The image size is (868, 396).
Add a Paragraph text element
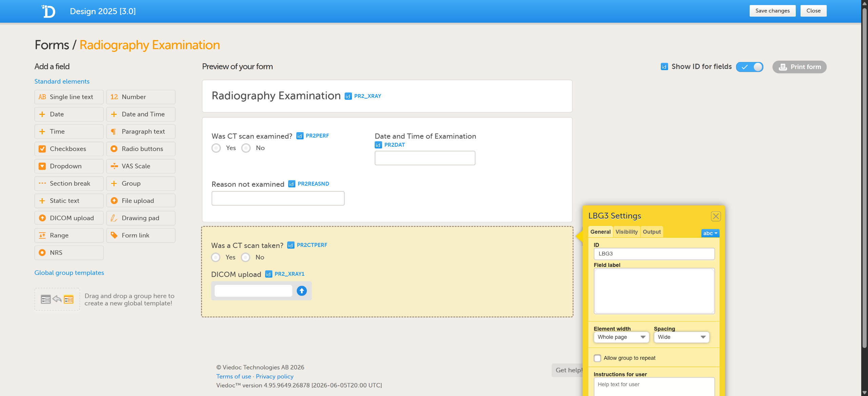(x=141, y=131)
